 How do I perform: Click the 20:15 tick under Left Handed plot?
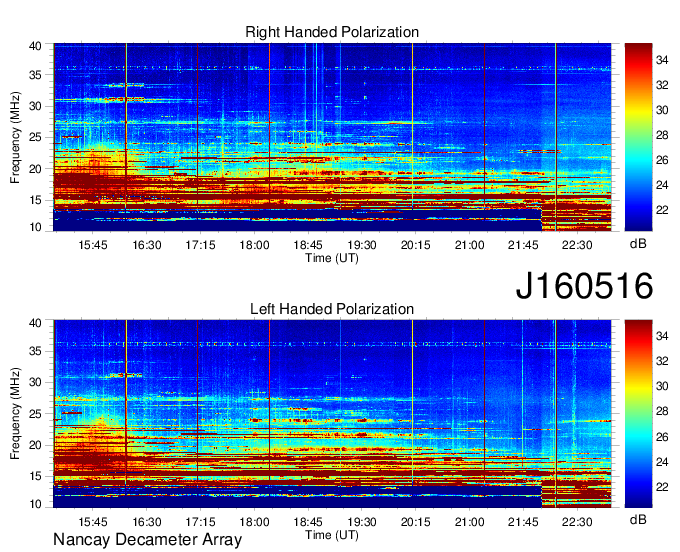(x=415, y=521)
